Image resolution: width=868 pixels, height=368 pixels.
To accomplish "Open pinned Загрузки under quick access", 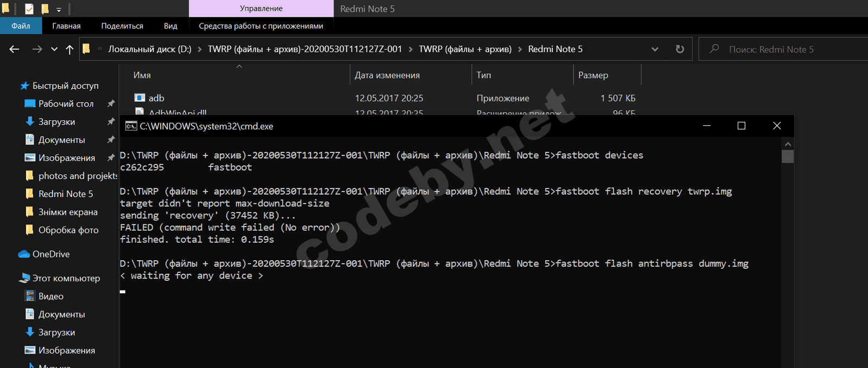I will (56, 122).
